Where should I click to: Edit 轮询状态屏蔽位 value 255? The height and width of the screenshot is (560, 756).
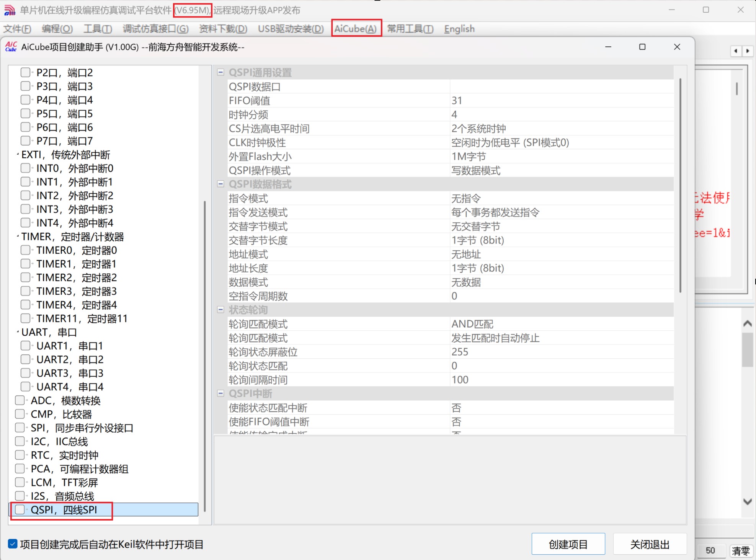[562, 352]
